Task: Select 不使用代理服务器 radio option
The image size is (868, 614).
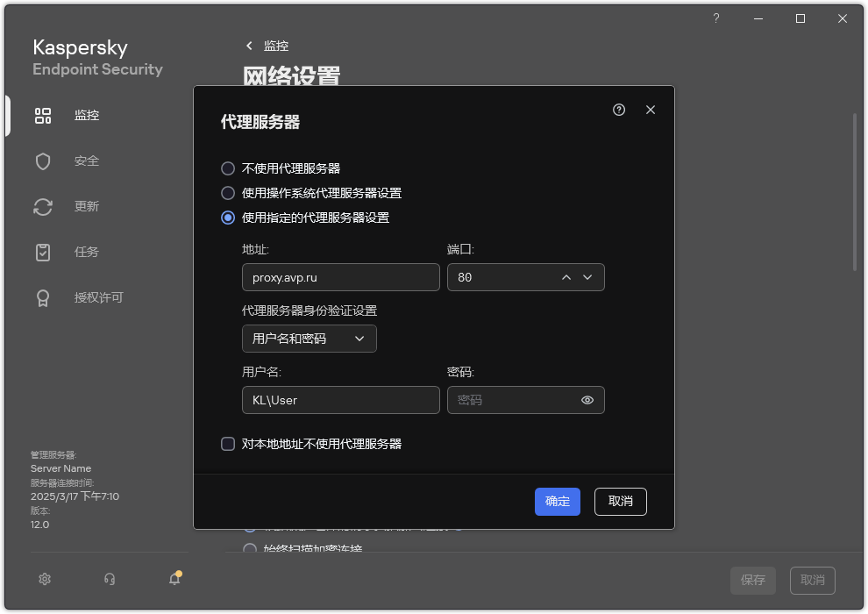Action: [229, 168]
